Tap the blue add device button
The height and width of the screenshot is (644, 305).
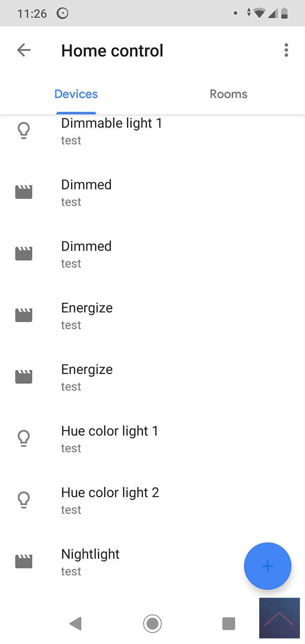(267, 566)
